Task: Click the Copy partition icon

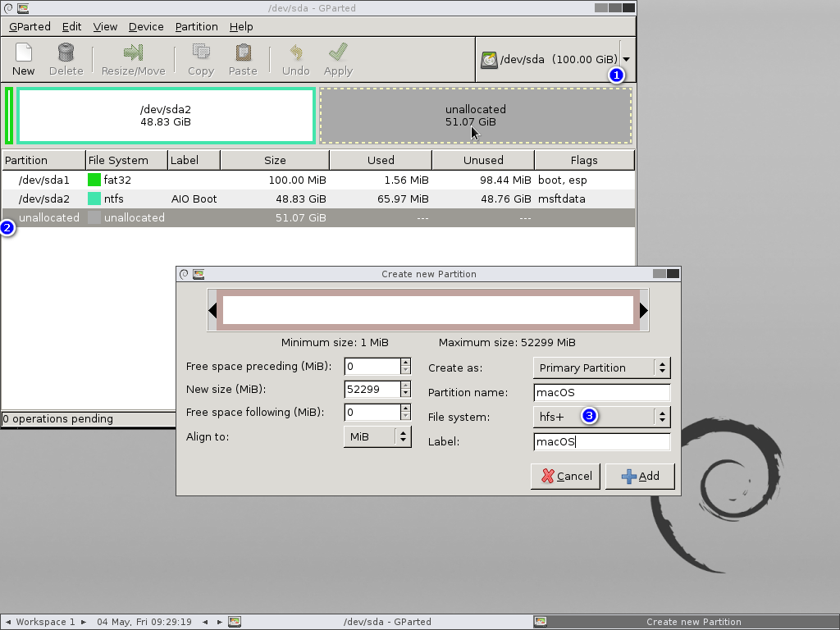Action: point(200,59)
